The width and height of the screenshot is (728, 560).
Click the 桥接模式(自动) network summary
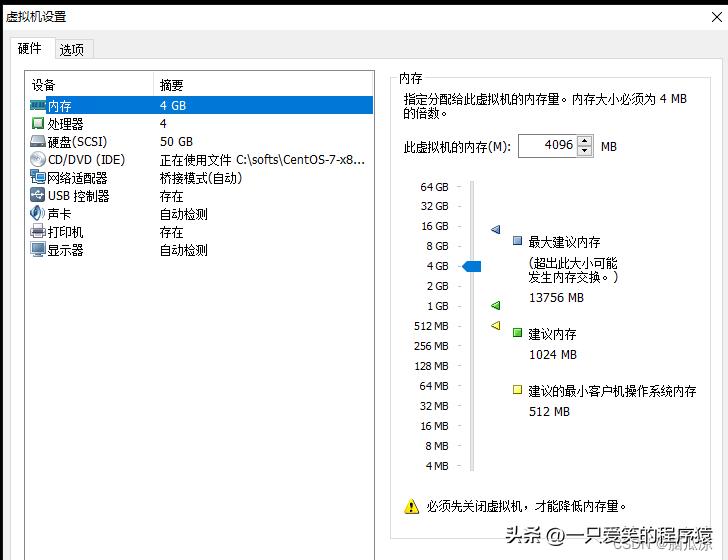tap(201, 178)
